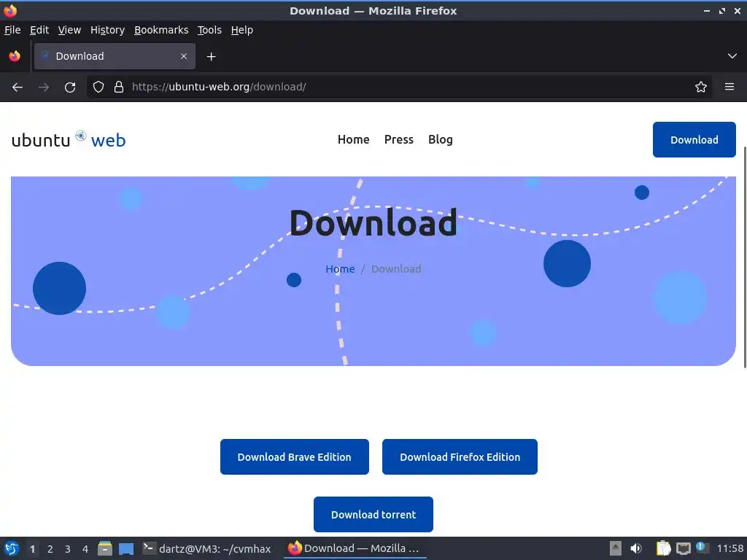The width and height of the screenshot is (747, 560).
Task: Click the 11:58 taskbar clock
Action: [x=729, y=548]
